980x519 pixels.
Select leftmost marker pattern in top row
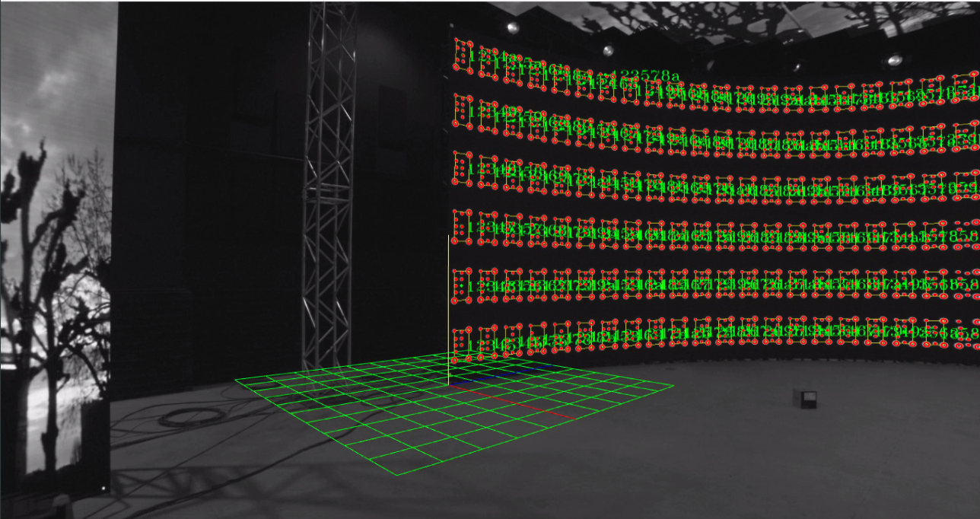[463, 56]
